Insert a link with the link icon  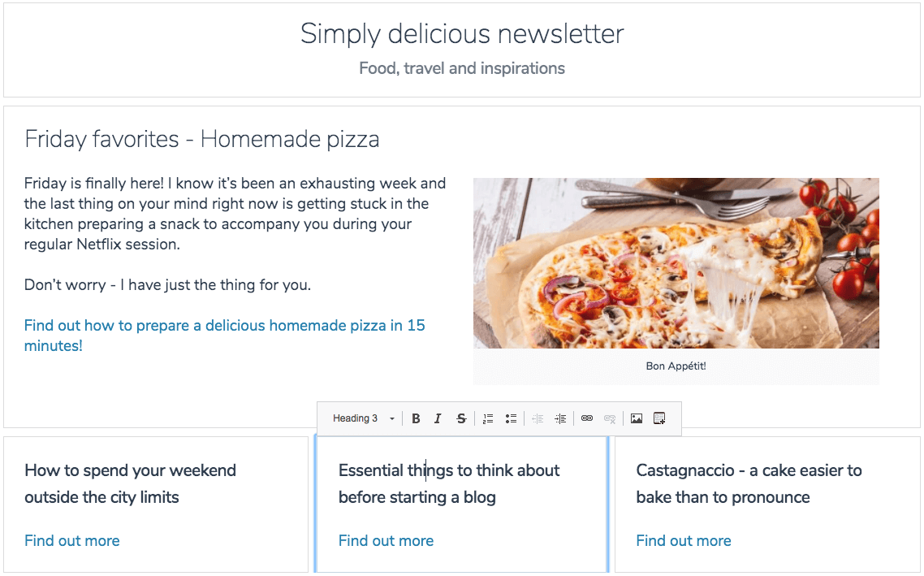tap(587, 418)
